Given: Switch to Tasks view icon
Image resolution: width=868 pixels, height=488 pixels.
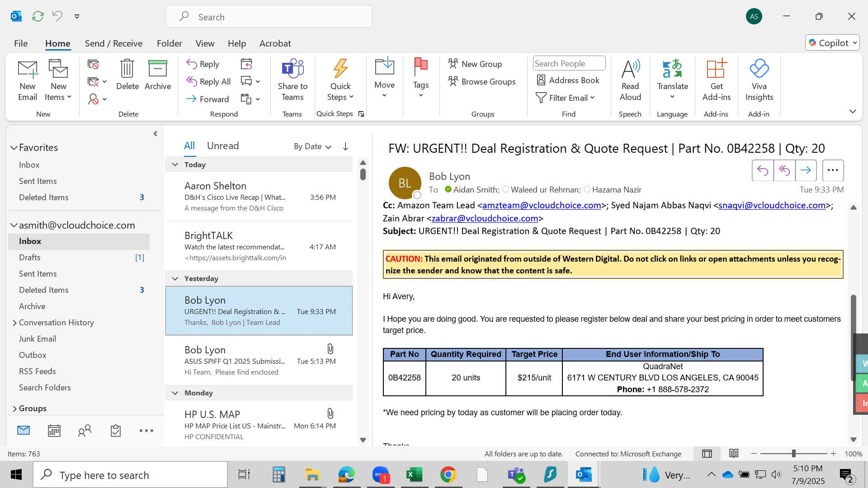Looking at the screenshot, I should pyautogui.click(x=116, y=431).
